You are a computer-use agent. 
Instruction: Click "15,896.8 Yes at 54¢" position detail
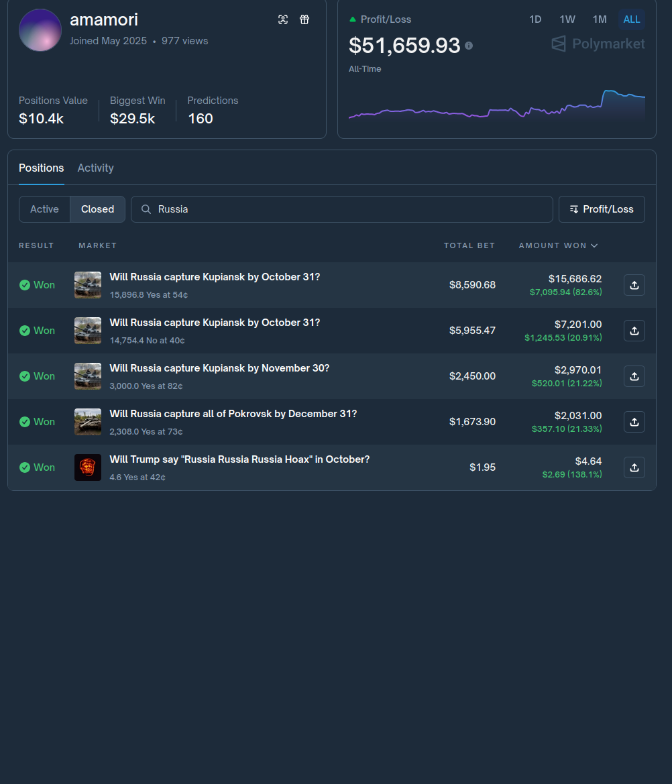(x=148, y=295)
